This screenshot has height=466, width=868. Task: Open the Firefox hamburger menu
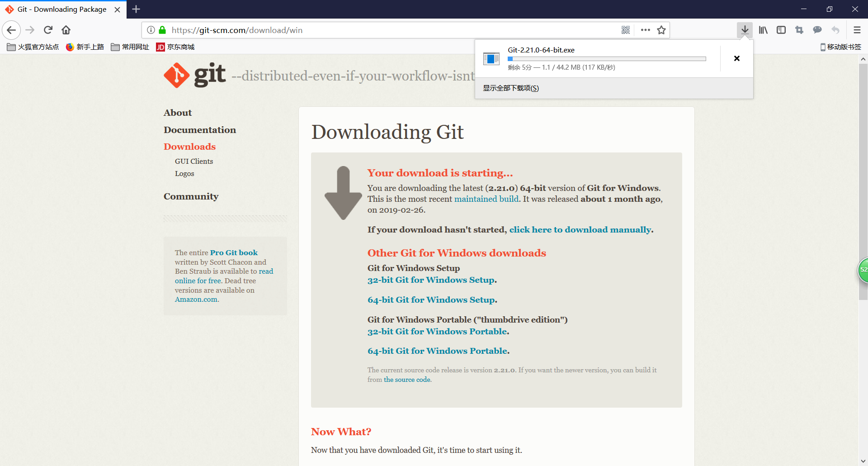click(x=857, y=30)
